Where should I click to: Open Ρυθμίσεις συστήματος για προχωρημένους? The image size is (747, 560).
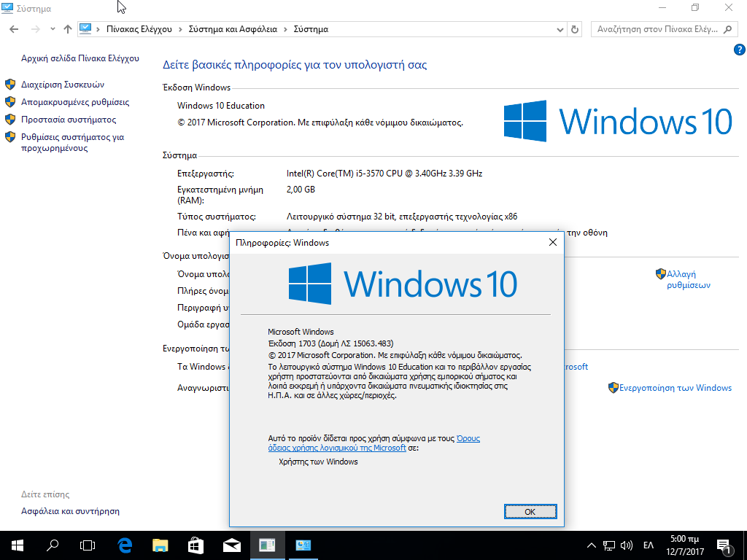coord(72,142)
